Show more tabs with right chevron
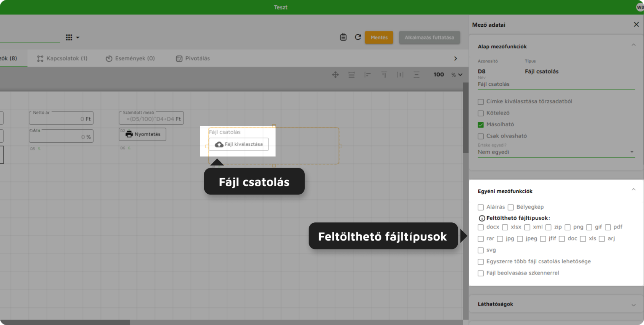The height and width of the screenshot is (325, 644). [455, 59]
